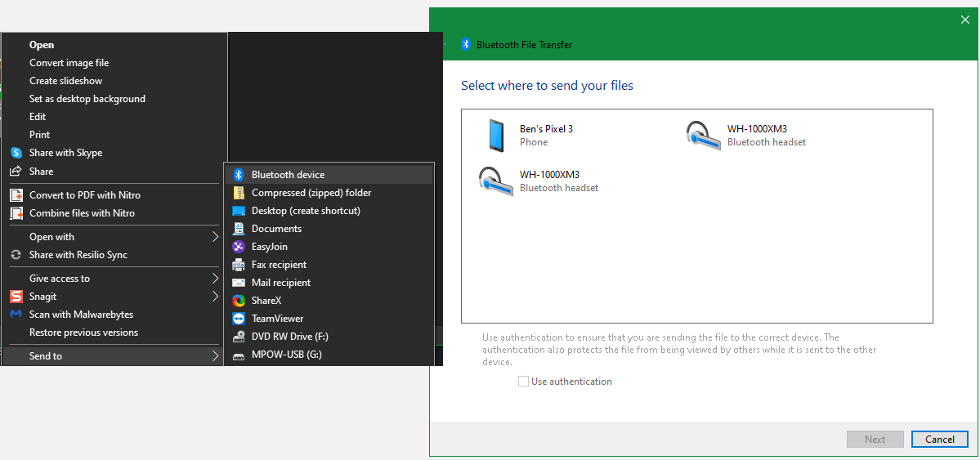
Task: Click the MPOW-USB drive icon
Action: pos(238,356)
